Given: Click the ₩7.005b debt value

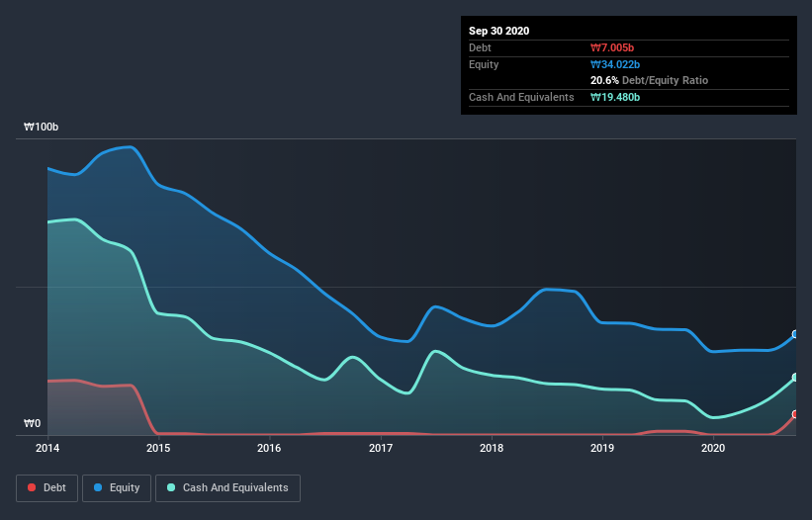Looking at the screenshot, I should [612, 47].
